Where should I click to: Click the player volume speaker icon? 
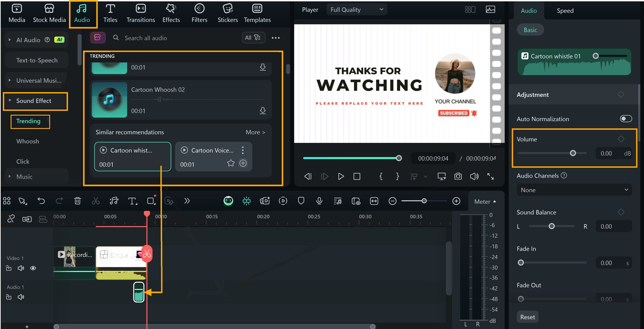pyautogui.click(x=474, y=176)
